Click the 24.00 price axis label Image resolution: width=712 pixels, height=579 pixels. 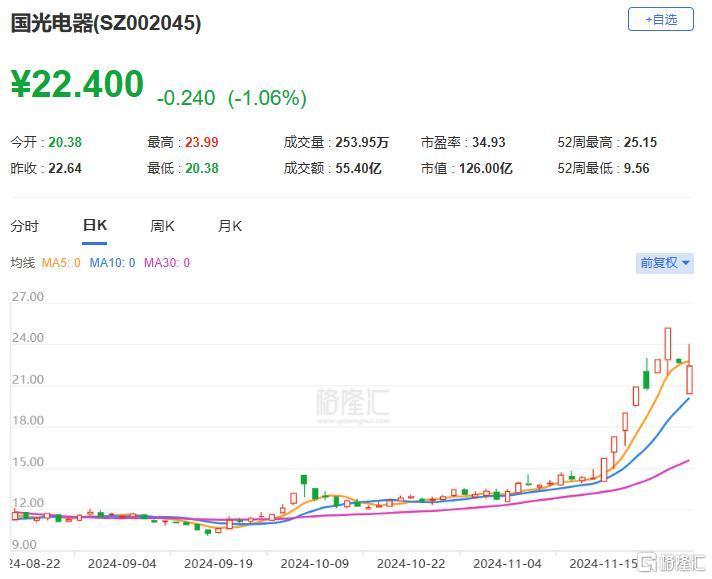point(28,338)
